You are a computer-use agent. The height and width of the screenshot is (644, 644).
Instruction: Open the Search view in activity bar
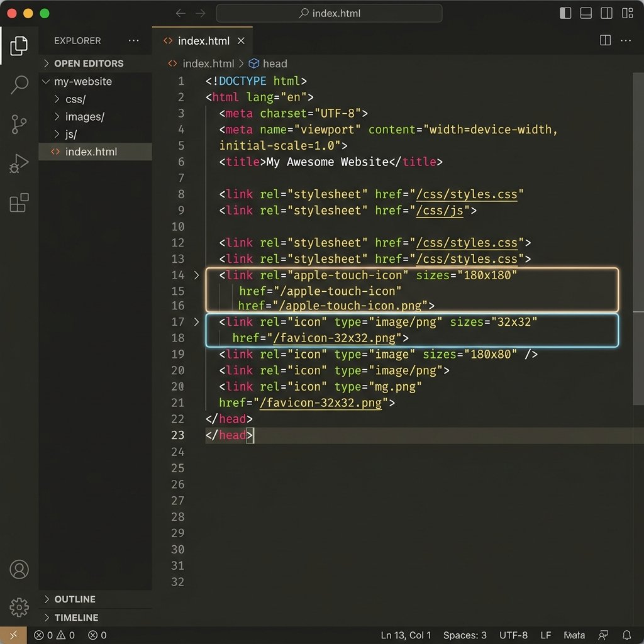[19, 85]
